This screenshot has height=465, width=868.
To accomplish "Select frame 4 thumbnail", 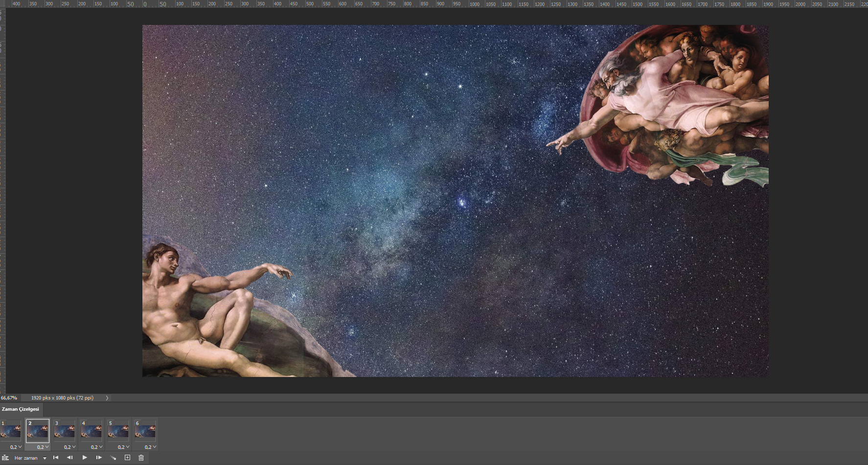I will [91, 431].
